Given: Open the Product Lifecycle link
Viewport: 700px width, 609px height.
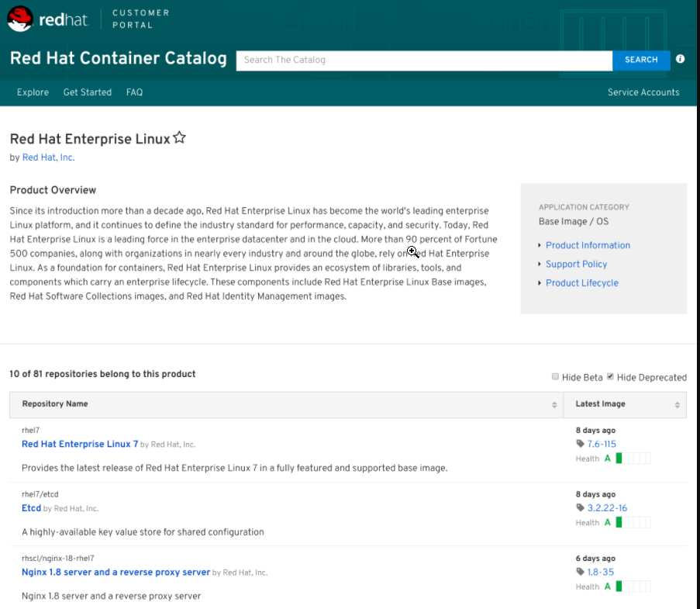Looking at the screenshot, I should (582, 283).
